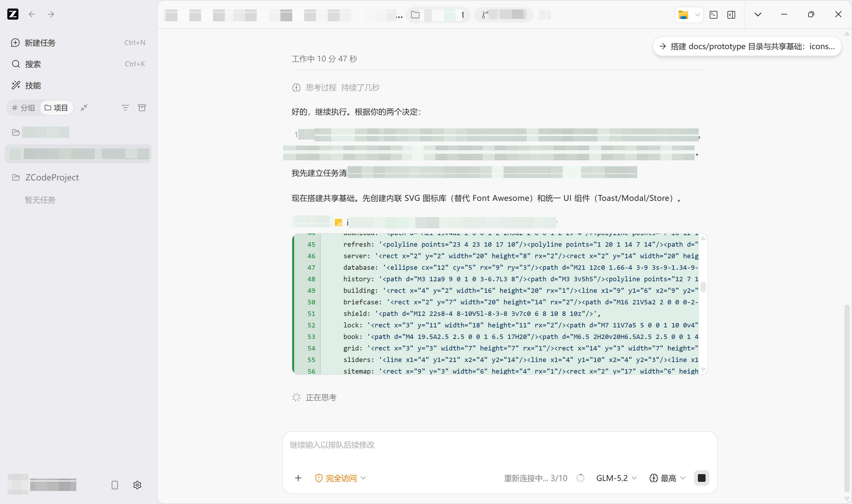852x504 pixels.
Task: Click 工作中 10 分 47 秒 timer text
Action: coord(324,59)
